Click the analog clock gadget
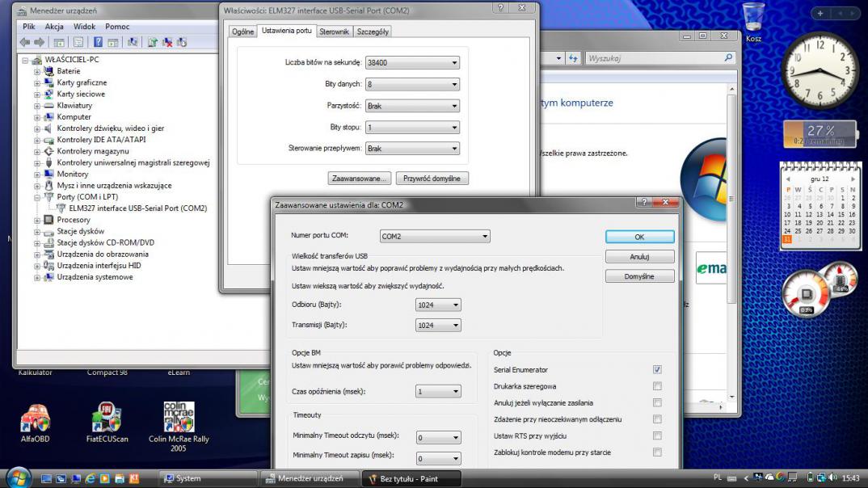 (x=820, y=72)
